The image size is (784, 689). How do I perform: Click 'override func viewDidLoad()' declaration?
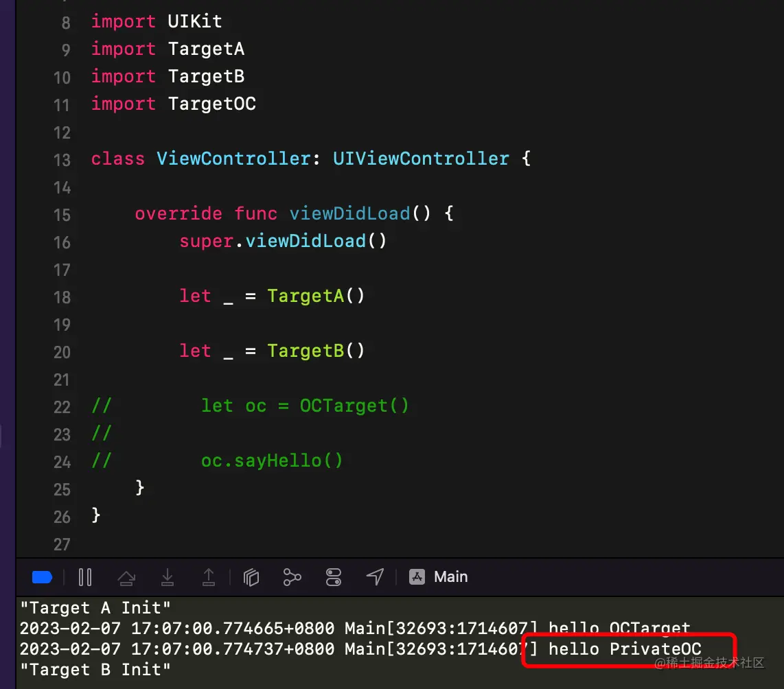pos(294,214)
